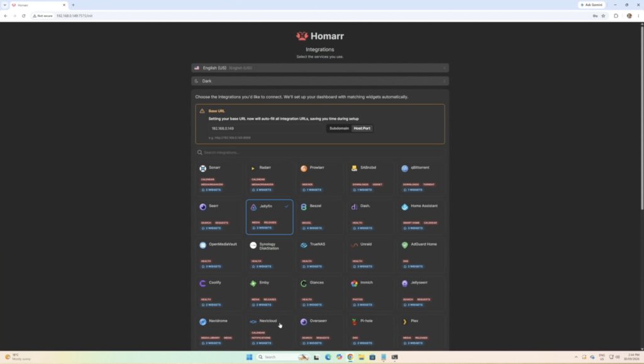
Task: Open the browser profile avatar
Action: [629, 16]
